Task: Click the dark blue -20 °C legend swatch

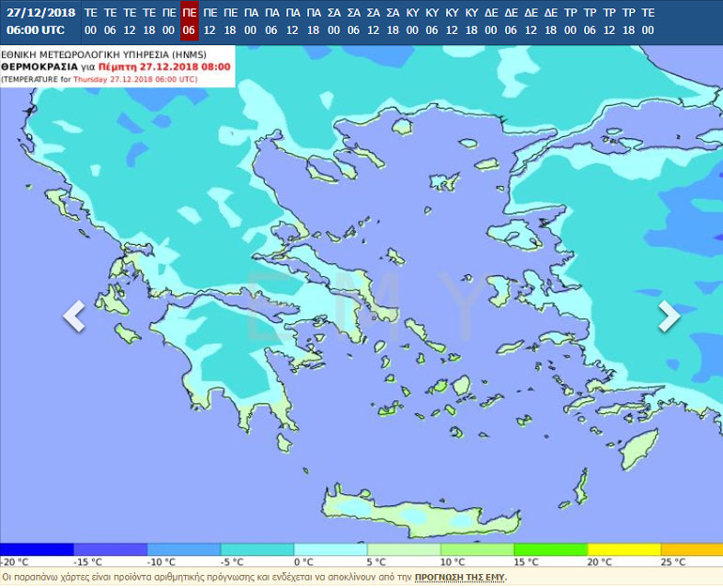Action: point(37,549)
